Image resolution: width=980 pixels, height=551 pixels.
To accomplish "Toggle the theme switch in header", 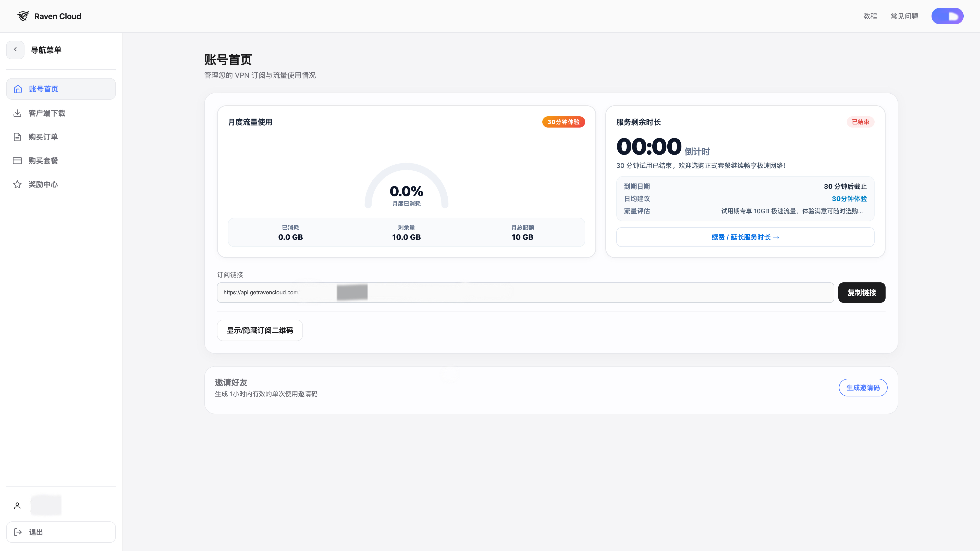I will [947, 16].
